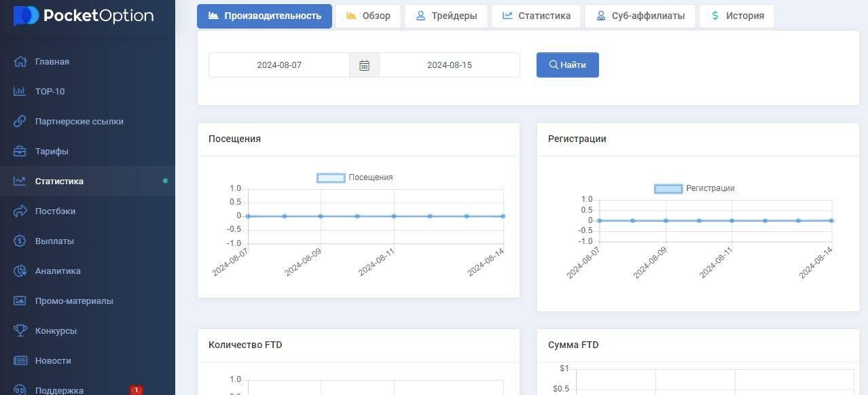Click the Выплаты dollar icon
Image resolution: width=868 pixels, height=395 pixels.
point(21,241)
